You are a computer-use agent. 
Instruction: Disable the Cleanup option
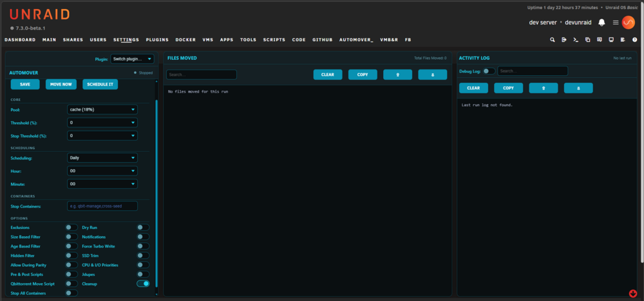coord(143,284)
